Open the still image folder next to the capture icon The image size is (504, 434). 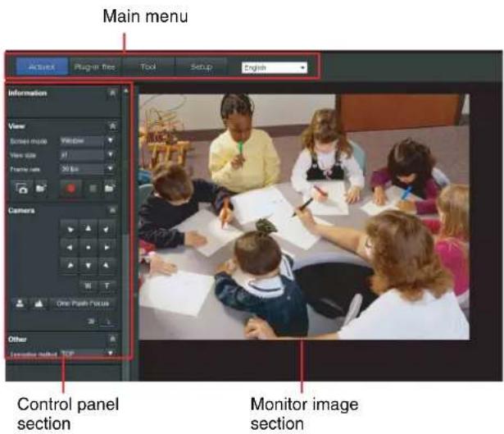(41, 189)
